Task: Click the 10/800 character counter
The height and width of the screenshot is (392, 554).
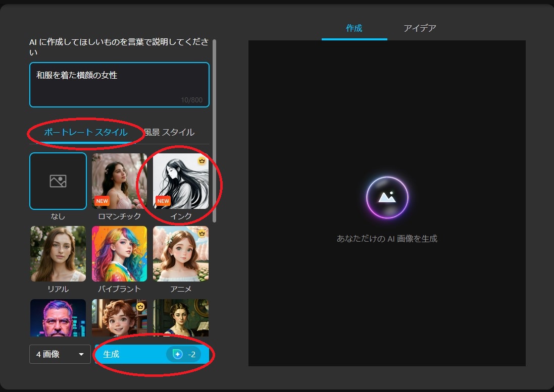Action: tap(192, 100)
